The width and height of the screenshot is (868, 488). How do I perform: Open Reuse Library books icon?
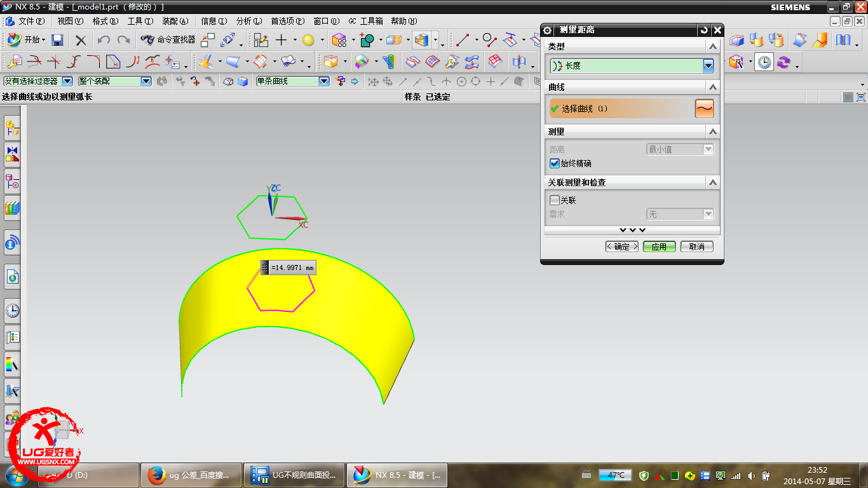pyautogui.click(x=12, y=207)
